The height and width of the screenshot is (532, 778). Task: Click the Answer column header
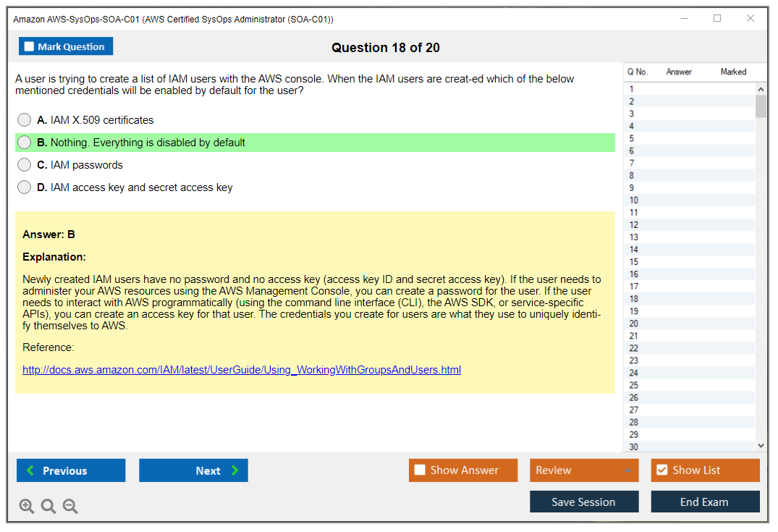[x=679, y=72]
